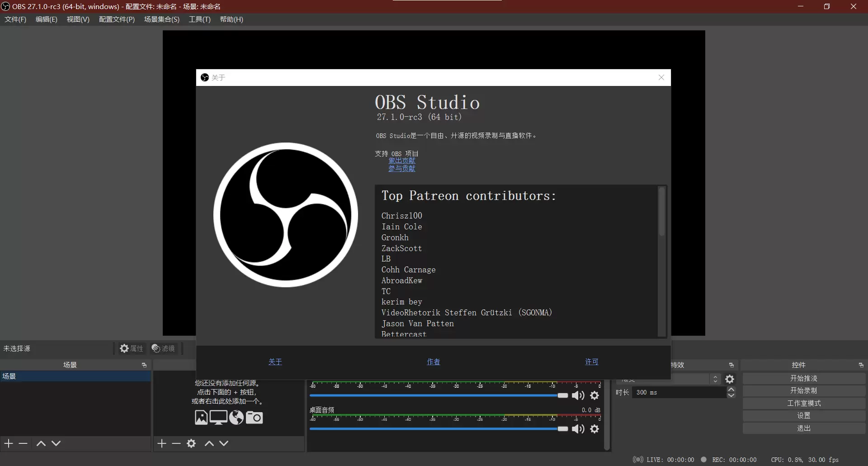This screenshot has width=868, height=466.
Task: Open the 配置文件(P) menu
Action: coord(117,19)
